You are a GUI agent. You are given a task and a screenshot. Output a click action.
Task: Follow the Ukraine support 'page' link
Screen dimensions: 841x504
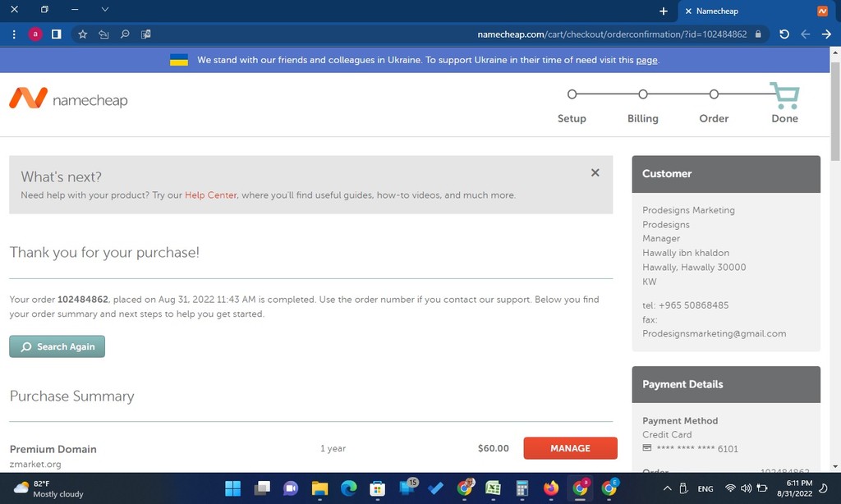coord(646,60)
